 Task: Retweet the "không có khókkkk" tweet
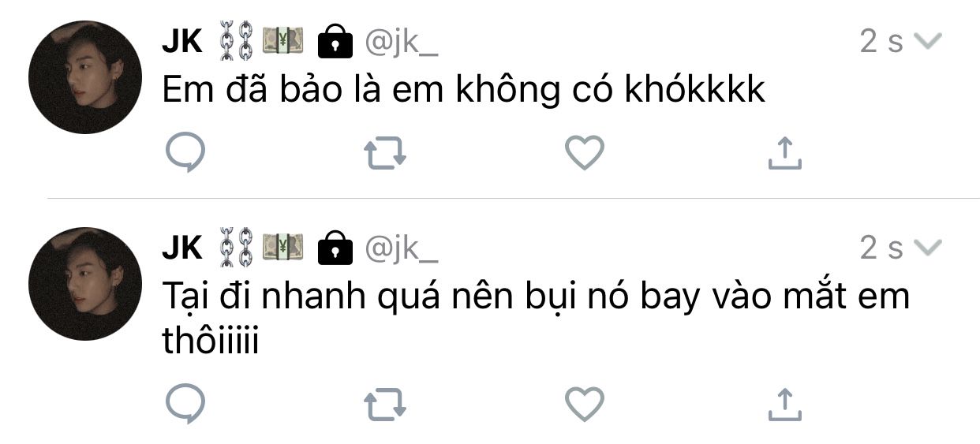coord(385,154)
